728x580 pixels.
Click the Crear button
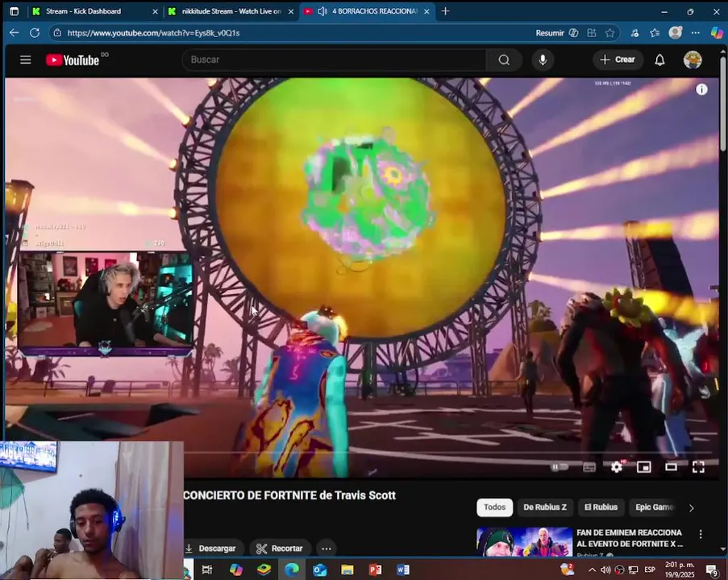click(x=618, y=60)
